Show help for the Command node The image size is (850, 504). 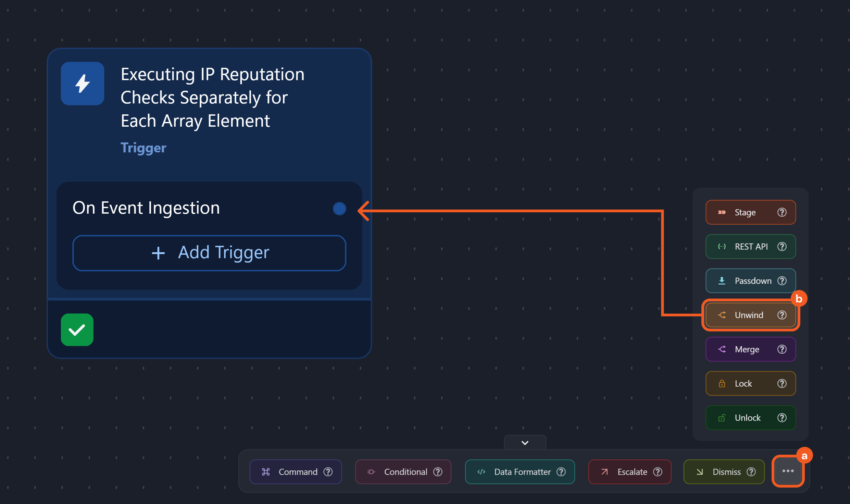328,472
